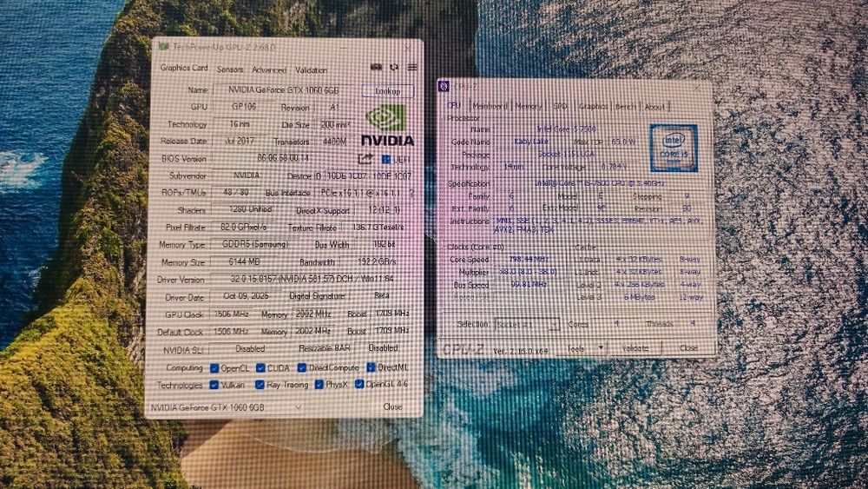
Task: Open the Memory tab in CPU-Z
Action: point(529,106)
